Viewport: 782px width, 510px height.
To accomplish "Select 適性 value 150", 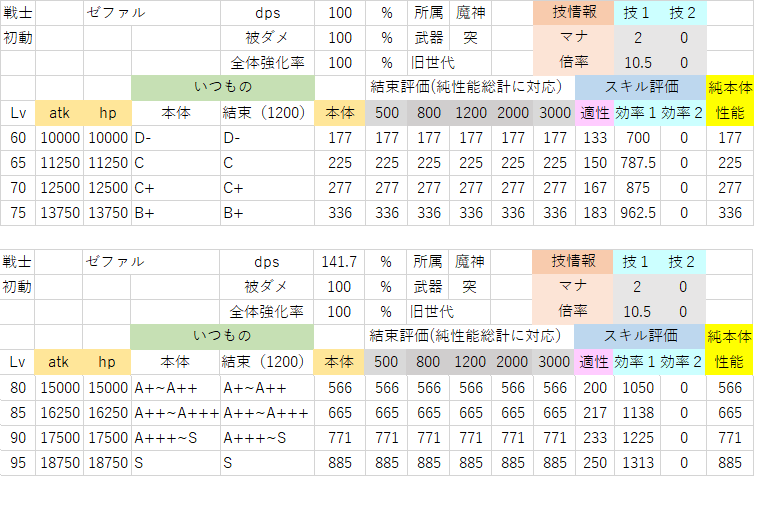I will 594,163.
